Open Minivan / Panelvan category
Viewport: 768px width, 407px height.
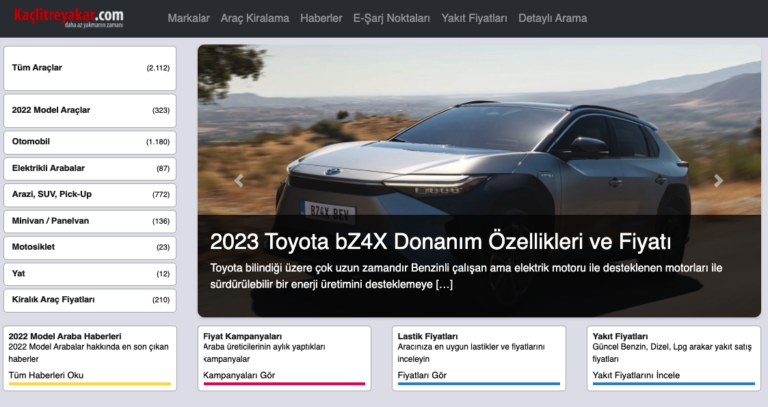pyautogui.click(x=90, y=221)
